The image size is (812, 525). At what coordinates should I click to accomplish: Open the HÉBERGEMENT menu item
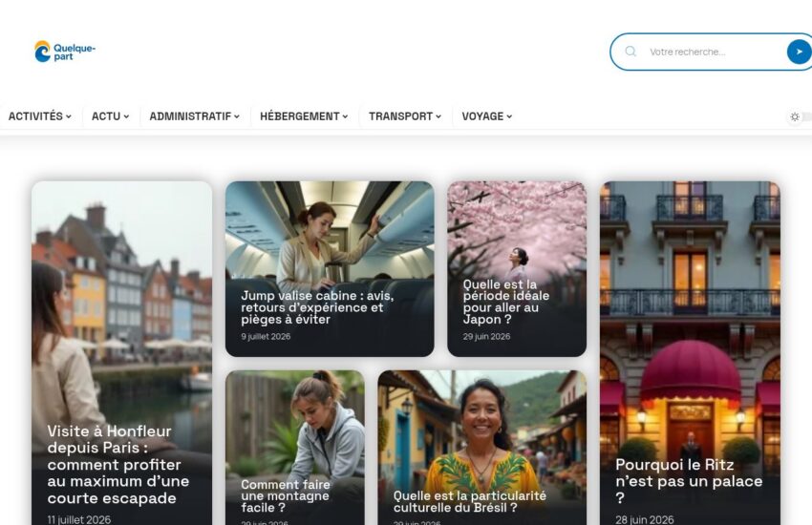pyautogui.click(x=300, y=116)
